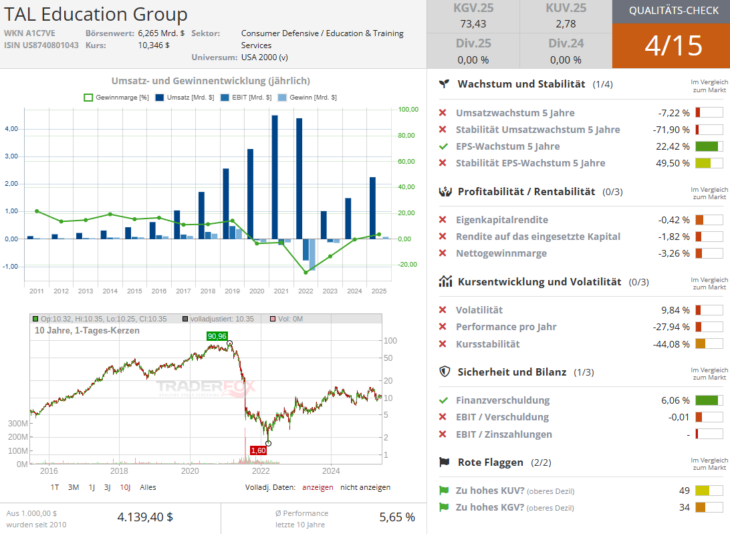Image resolution: width=730 pixels, height=534 pixels.
Task: Toggle the Umsatz [Mrd. $] legend entry
Action: (x=185, y=97)
